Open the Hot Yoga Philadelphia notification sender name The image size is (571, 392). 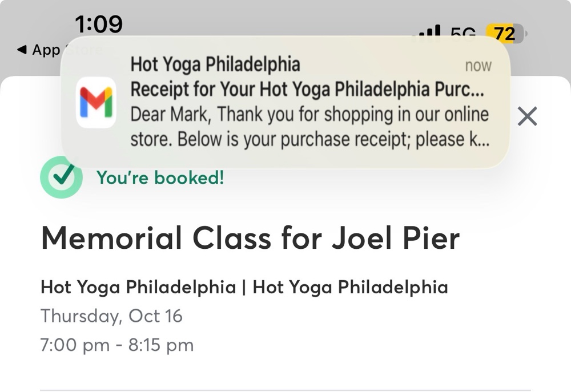215,64
